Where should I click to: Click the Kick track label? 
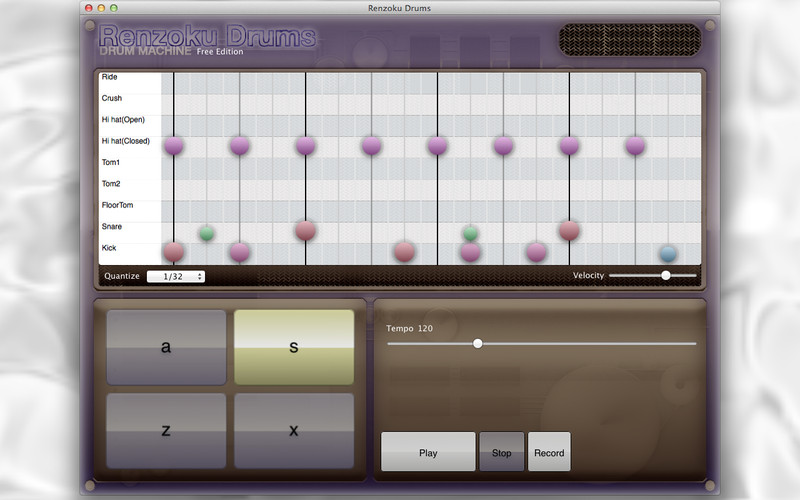pos(109,248)
